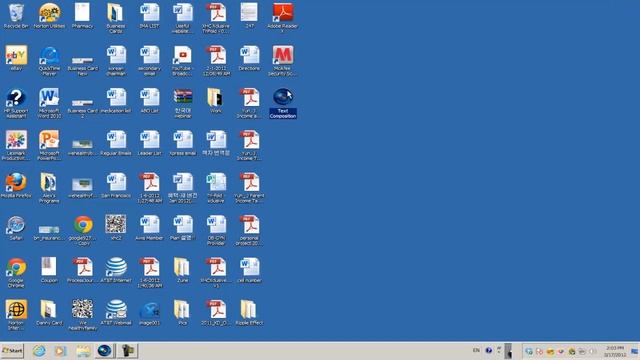Select the Regular Emails Word document

(x=116, y=144)
